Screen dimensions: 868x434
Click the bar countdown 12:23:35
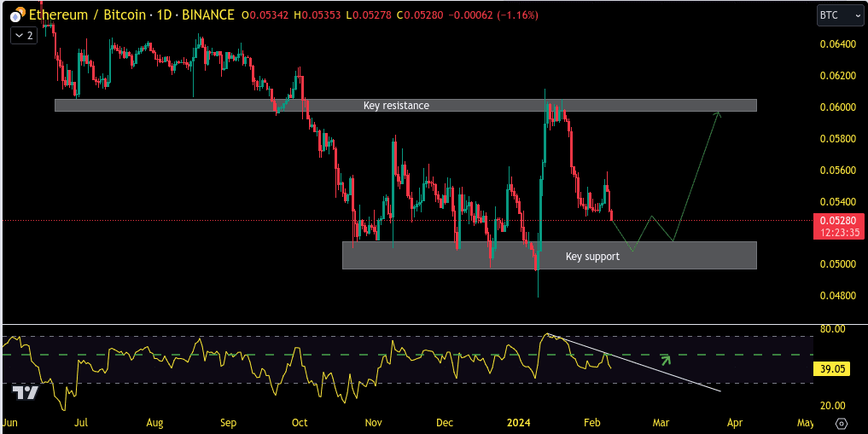pyautogui.click(x=841, y=233)
